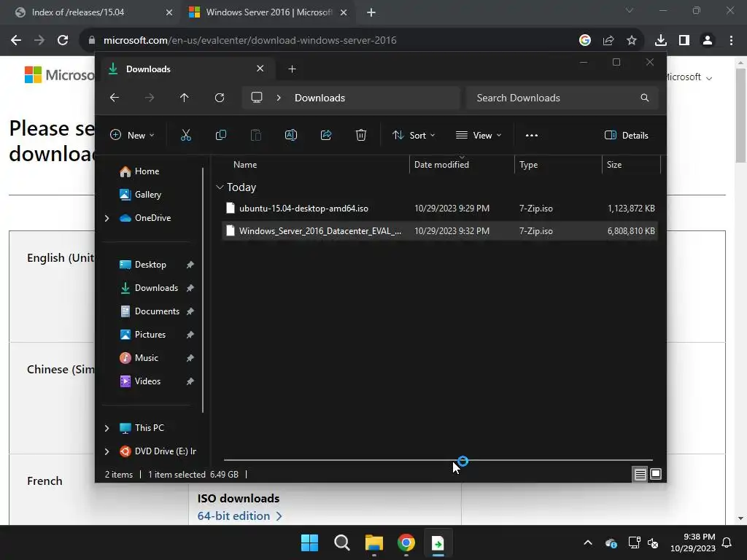Go back in Chrome browser

pos(16,41)
